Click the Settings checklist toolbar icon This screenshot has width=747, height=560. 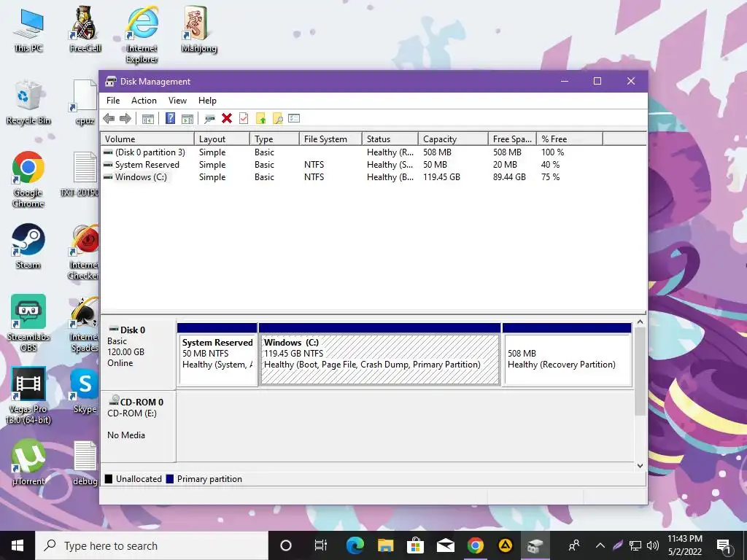pos(294,118)
